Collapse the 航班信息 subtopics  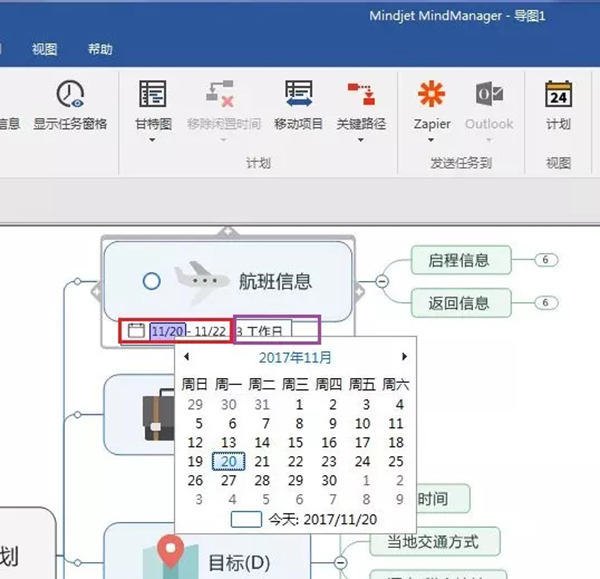(x=382, y=282)
